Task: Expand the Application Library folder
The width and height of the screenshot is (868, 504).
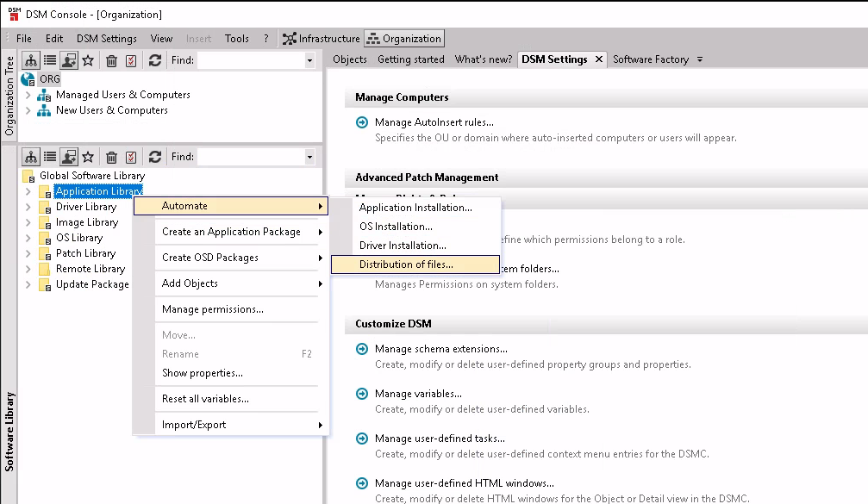Action: (x=28, y=191)
